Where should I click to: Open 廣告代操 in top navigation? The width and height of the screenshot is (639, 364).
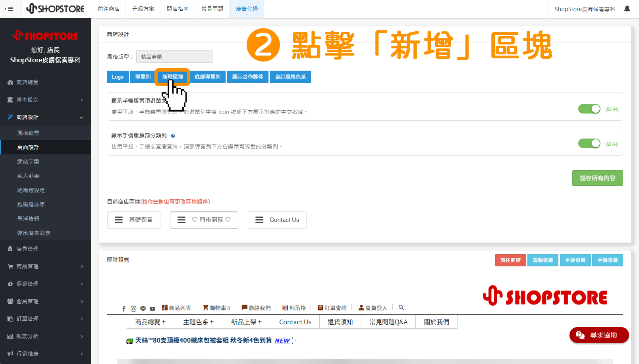click(247, 9)
